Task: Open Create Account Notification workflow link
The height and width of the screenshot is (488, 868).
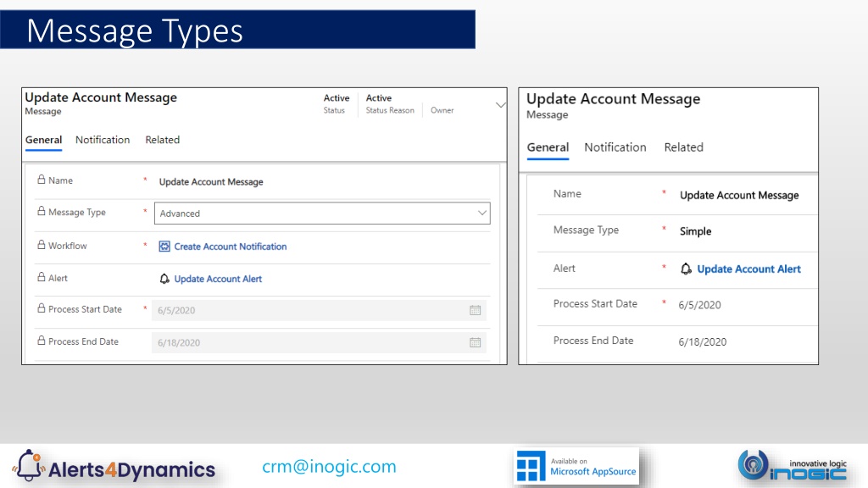Action: pyautogui.click(x=231, y=247)
